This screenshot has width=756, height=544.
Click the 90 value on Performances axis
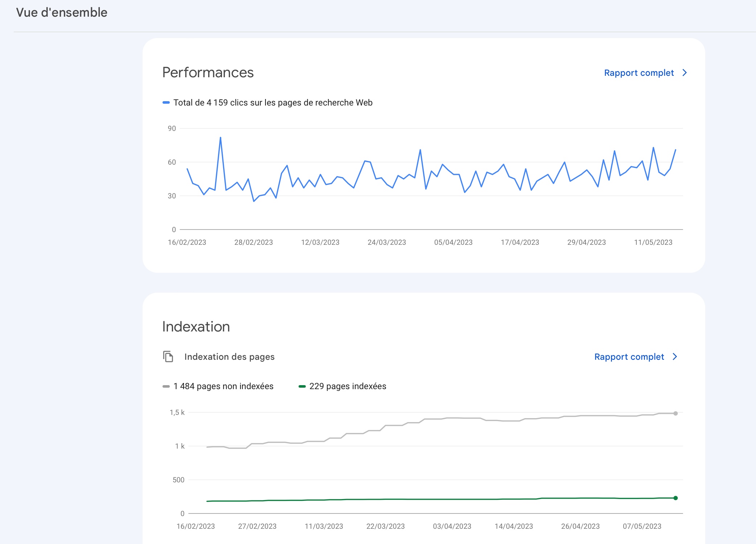click(x=172, y=128)
